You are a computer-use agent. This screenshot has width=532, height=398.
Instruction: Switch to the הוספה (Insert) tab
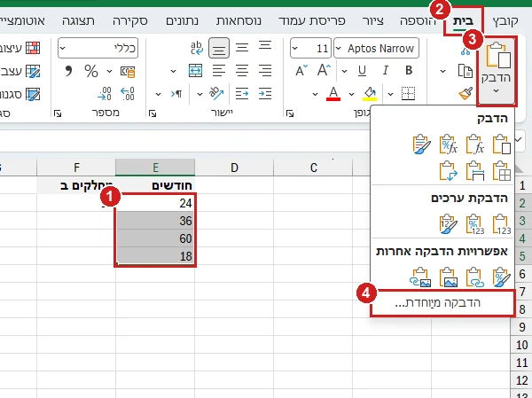click(418, 21)
